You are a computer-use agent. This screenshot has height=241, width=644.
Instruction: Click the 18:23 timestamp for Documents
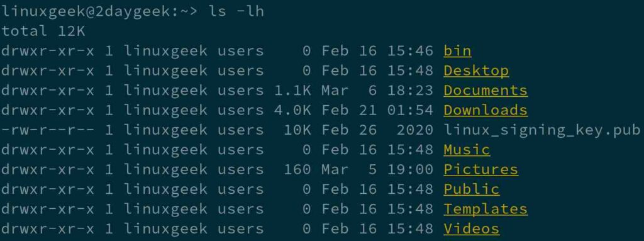(x=410, y=91)
